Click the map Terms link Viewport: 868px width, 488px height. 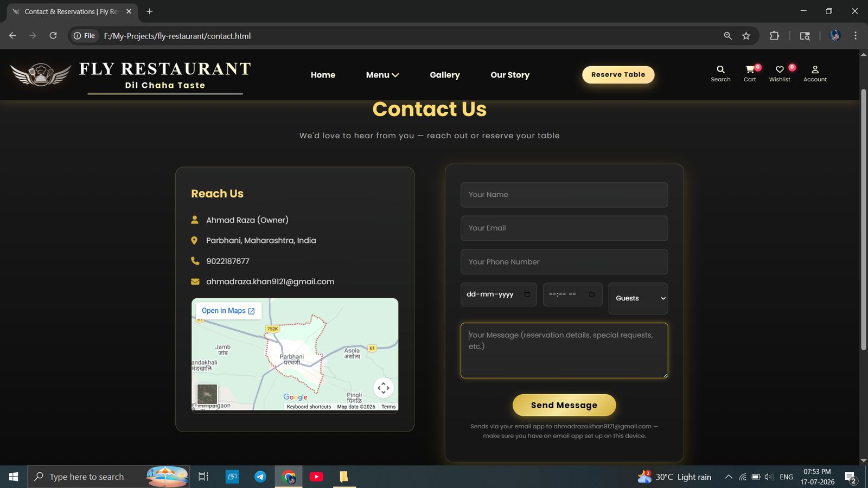point(388,407)
